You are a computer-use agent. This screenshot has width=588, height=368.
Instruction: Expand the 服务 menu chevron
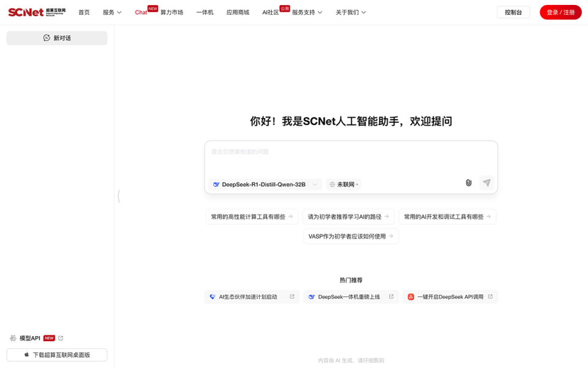[118, 12]
